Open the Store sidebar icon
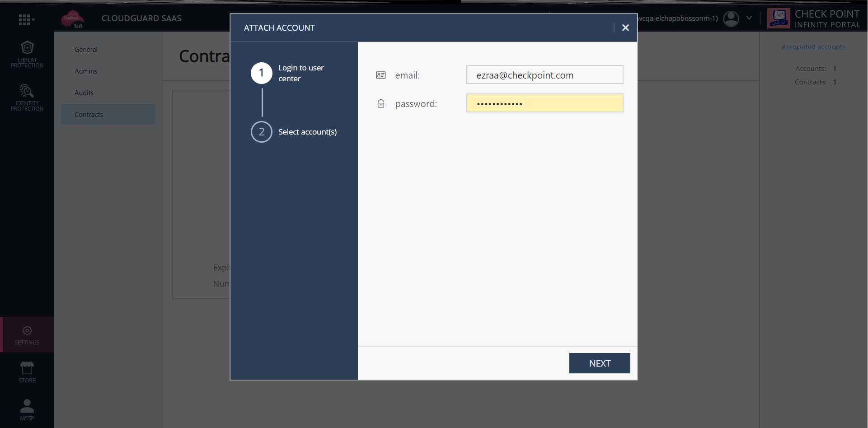Screen dimensions: 868x428 27,372
